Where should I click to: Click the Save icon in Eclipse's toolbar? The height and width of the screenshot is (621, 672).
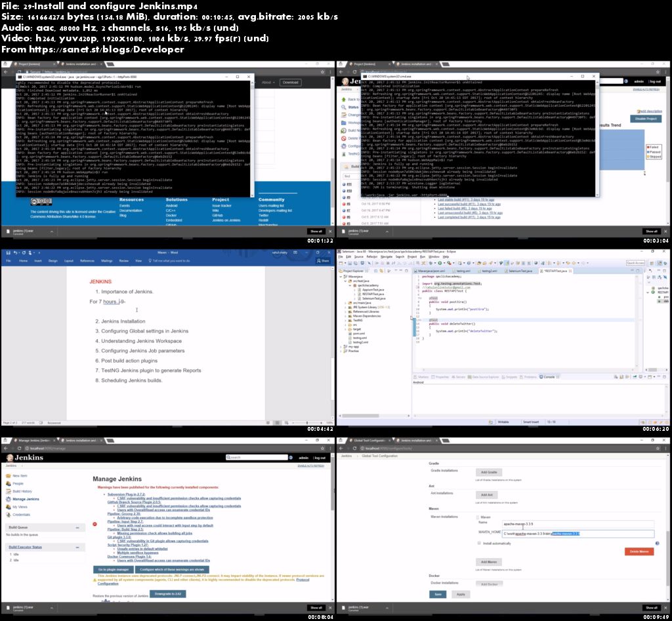pyautogui.click(x=349, y=263)
